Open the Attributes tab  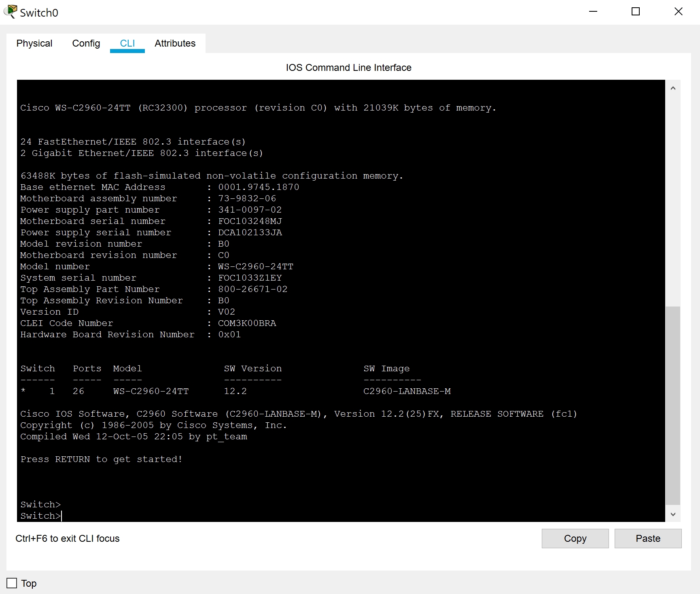[175, 43]
